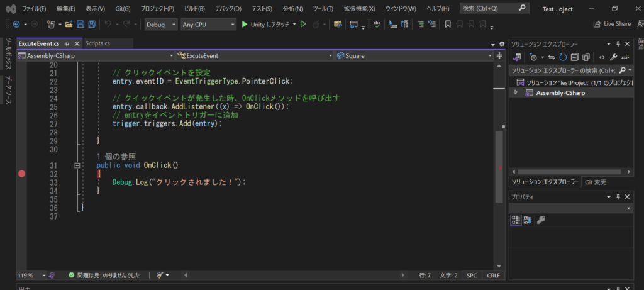This screenshot has height=290, width=644.
Task: Click the uncomment selected lines icon
Action: coord(431,25)
